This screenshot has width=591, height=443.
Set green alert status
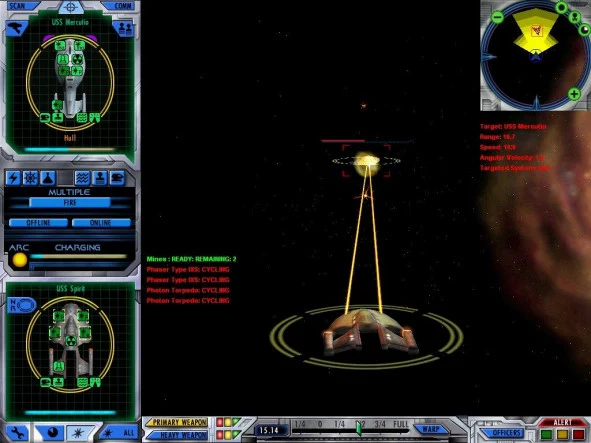546,435
